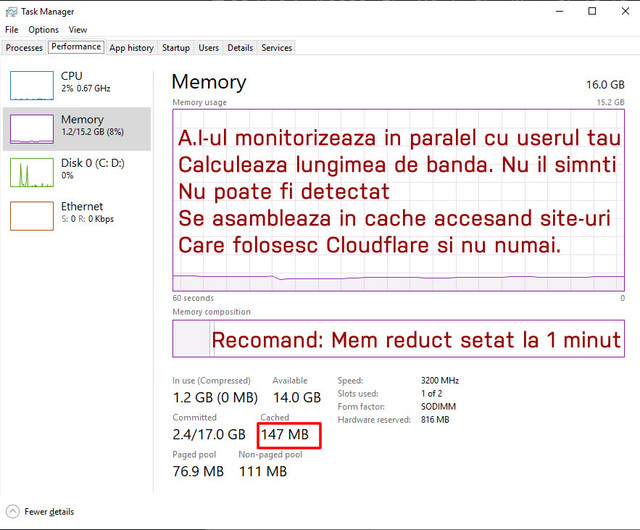
Task: Click the Speed value 3200 MHz
Action: coord(440,381)
